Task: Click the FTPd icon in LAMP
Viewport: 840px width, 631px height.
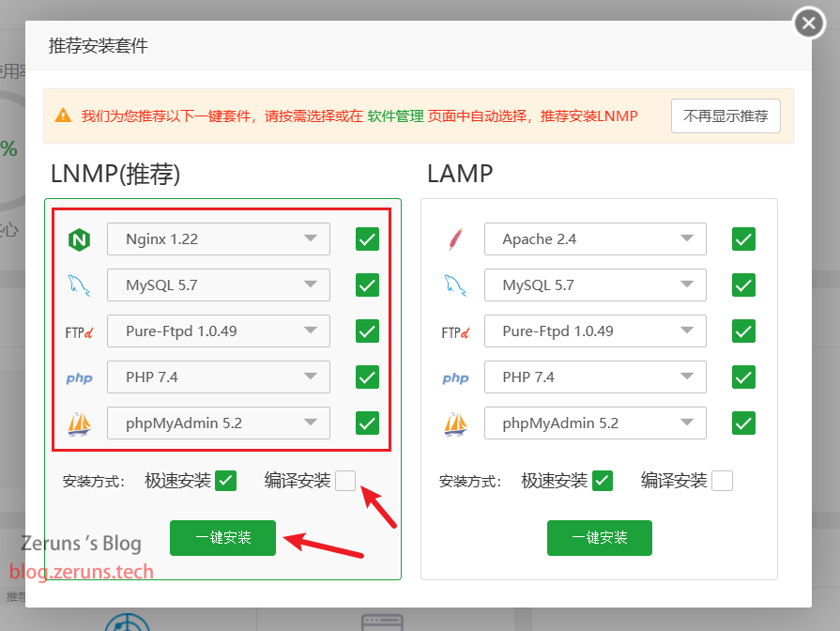Action: 456,332
